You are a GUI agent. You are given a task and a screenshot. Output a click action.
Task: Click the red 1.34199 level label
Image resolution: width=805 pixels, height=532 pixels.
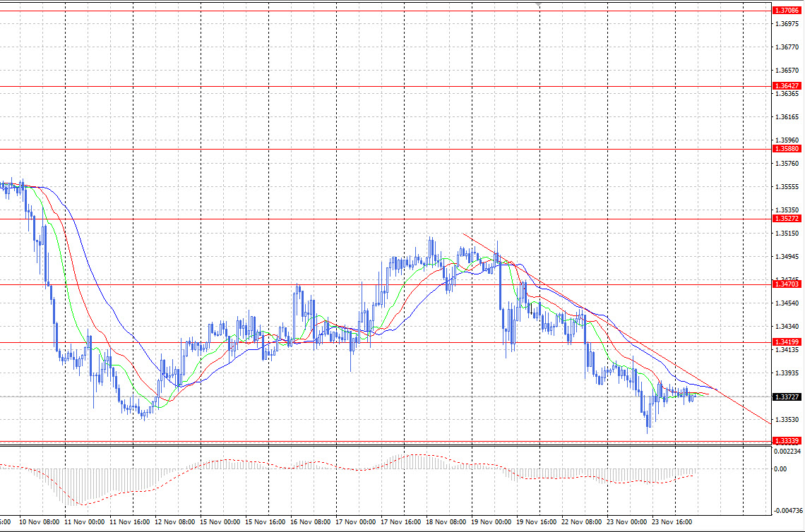[787, 341]
